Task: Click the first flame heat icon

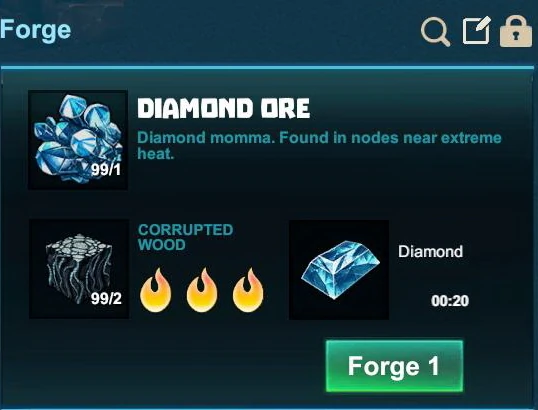Action: pos(155,290)
